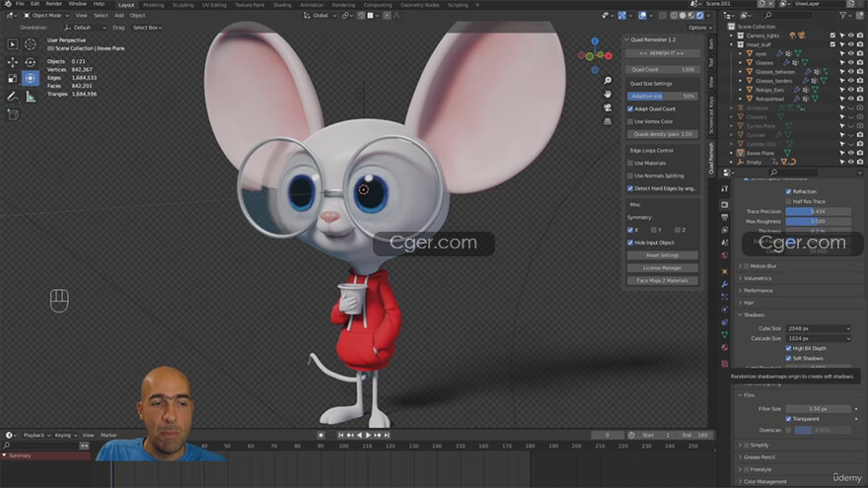This screenshot has height=488, width=868.
Task: Open the viewport Add menu
Action: [x=119, y=16]
